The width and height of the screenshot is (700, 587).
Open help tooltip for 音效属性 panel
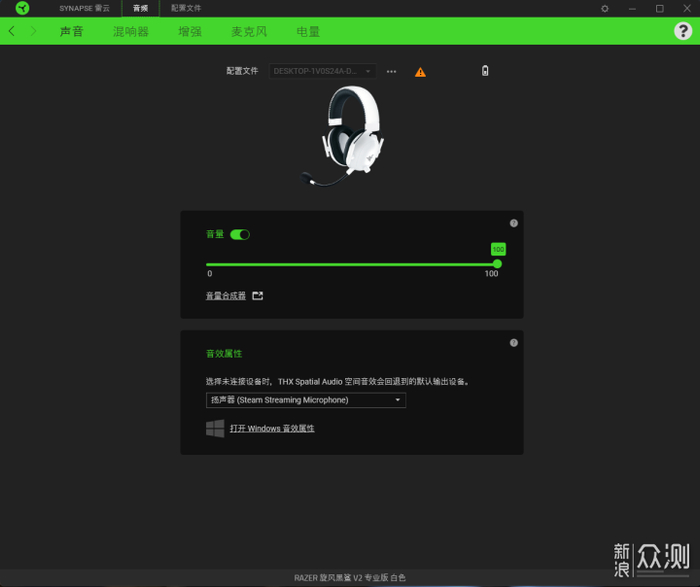513,343
